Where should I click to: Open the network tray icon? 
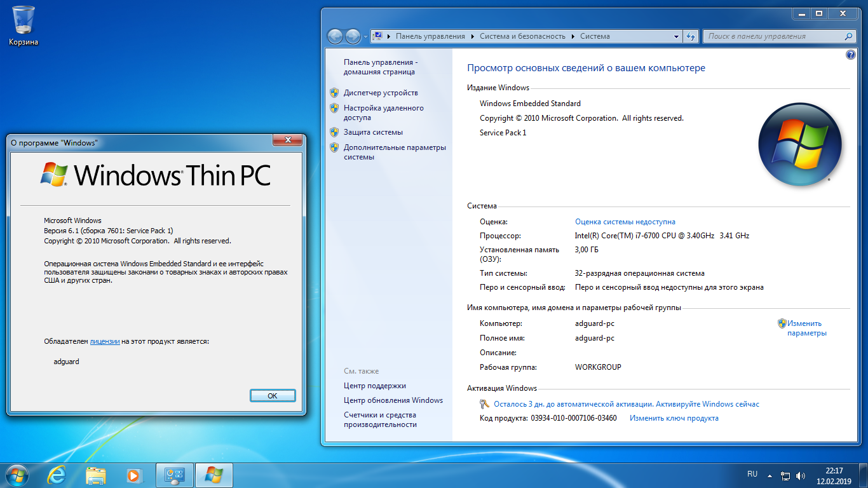point(785,475)
